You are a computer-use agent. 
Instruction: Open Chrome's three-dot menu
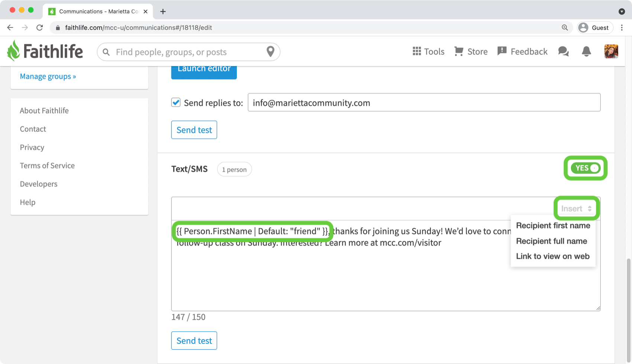click(622, 27)
